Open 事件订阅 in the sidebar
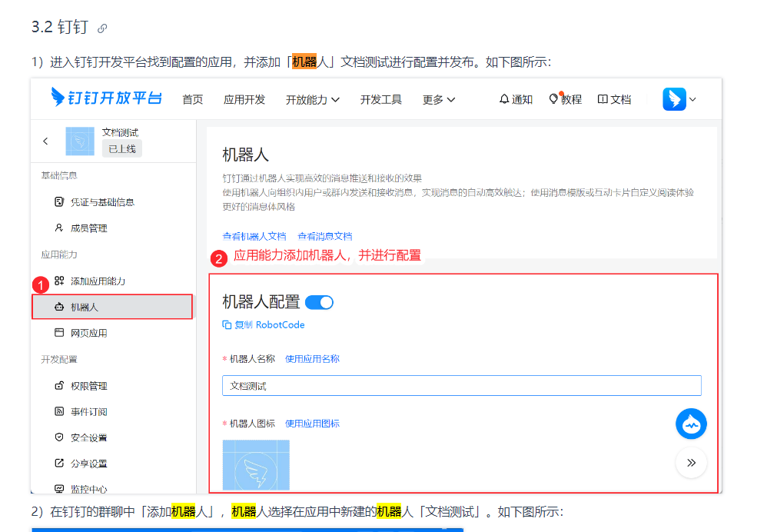777x532 pixels. [x=88, y=411]
